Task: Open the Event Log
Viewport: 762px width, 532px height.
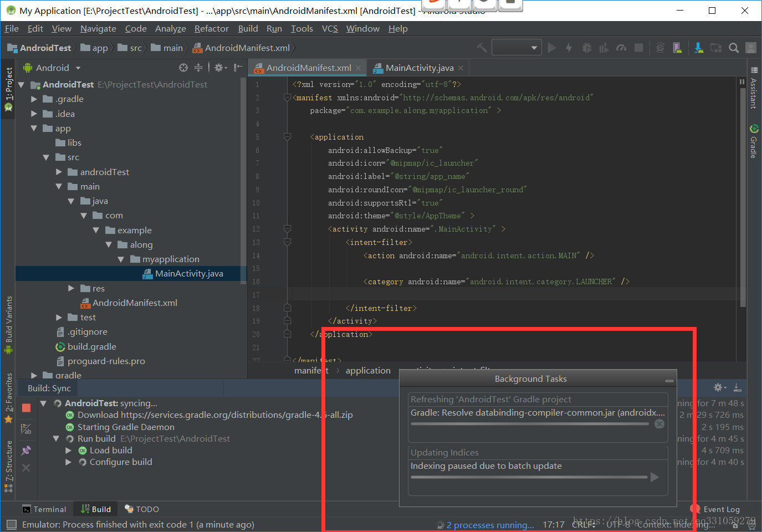Action: (x=715, y=509)
